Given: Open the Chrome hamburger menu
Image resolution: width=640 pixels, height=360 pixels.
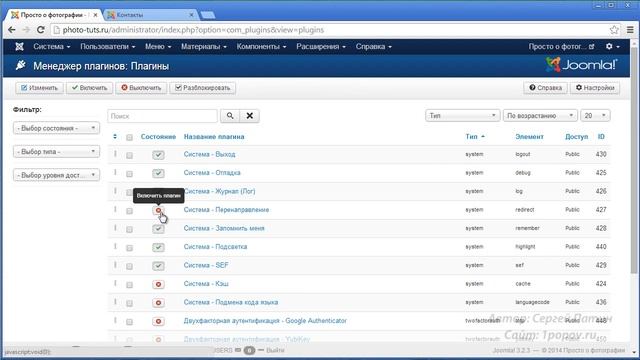Looking at the screenshot, I should [x=630, y=30].
